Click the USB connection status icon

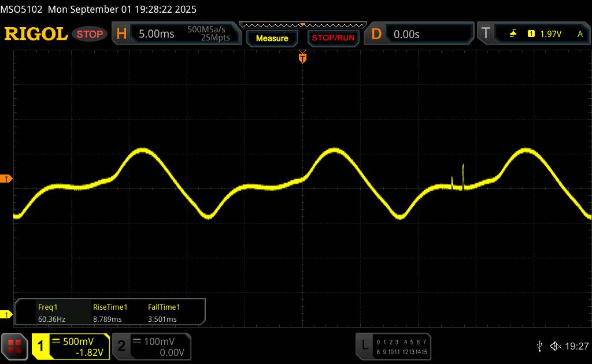539,346
